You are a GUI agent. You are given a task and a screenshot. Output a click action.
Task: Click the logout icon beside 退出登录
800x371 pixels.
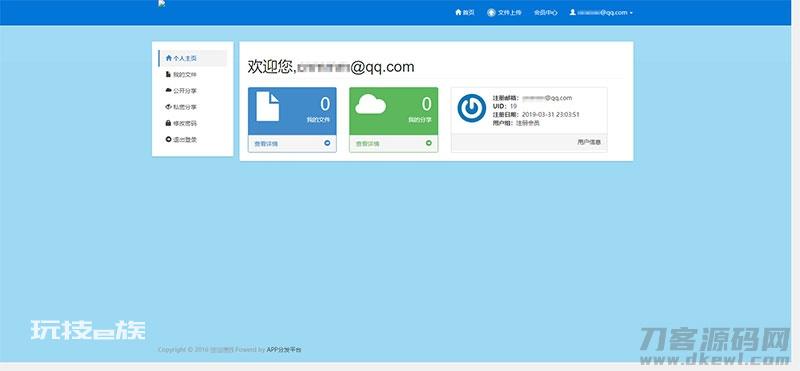pyautogui.click(x=168, y=139)
